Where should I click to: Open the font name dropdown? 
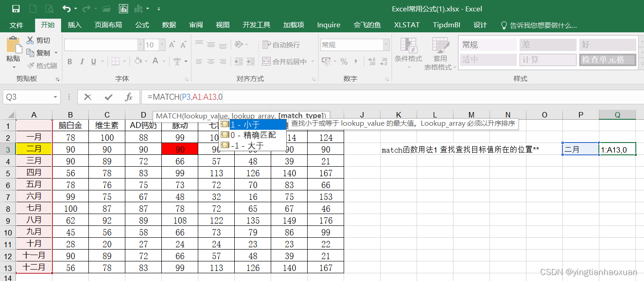(x=140, y=45)
